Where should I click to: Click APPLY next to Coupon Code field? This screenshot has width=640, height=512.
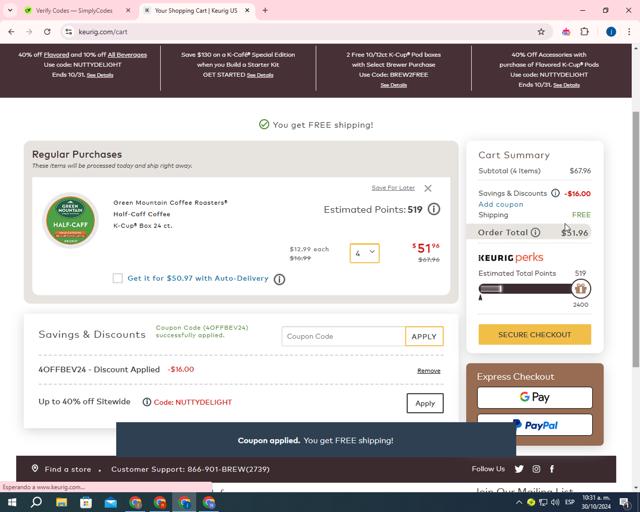point(424,336)
